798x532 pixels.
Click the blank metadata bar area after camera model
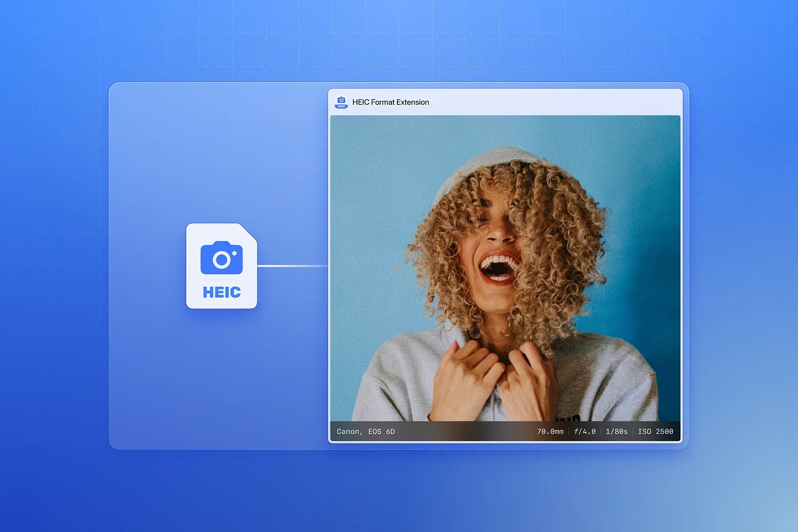pos(460,432)
